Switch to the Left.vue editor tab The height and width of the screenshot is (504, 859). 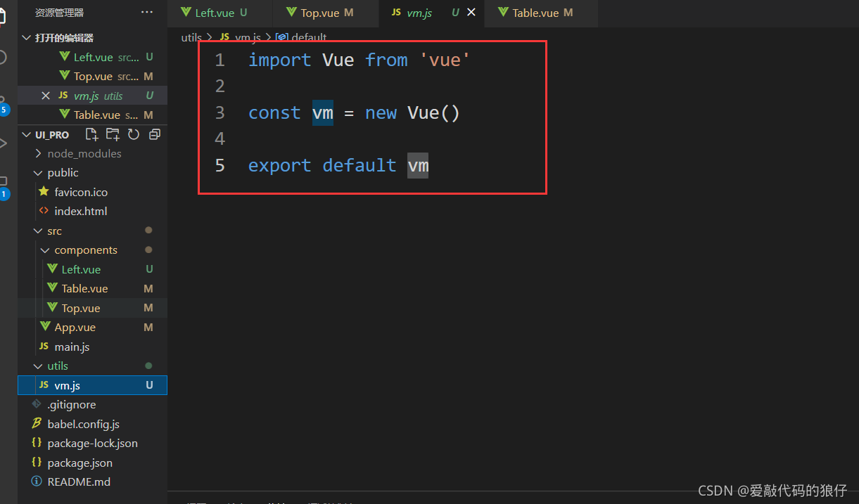(x=220, y=13)
